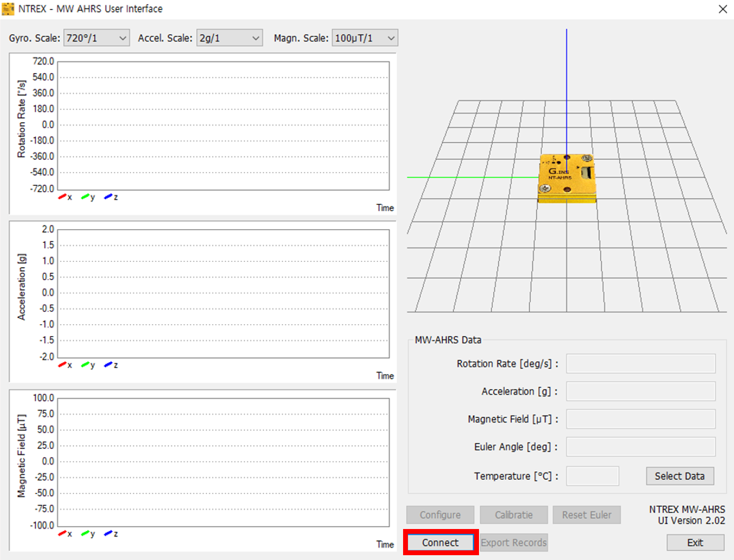Click the Connect button
Screen dimensions: 734x560
[x=441, y=542]
